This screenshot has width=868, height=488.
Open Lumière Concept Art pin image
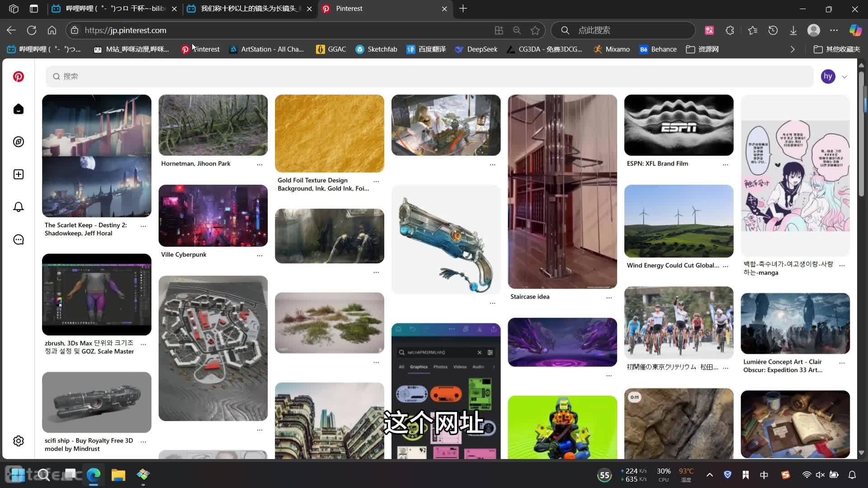click(795, 324)
